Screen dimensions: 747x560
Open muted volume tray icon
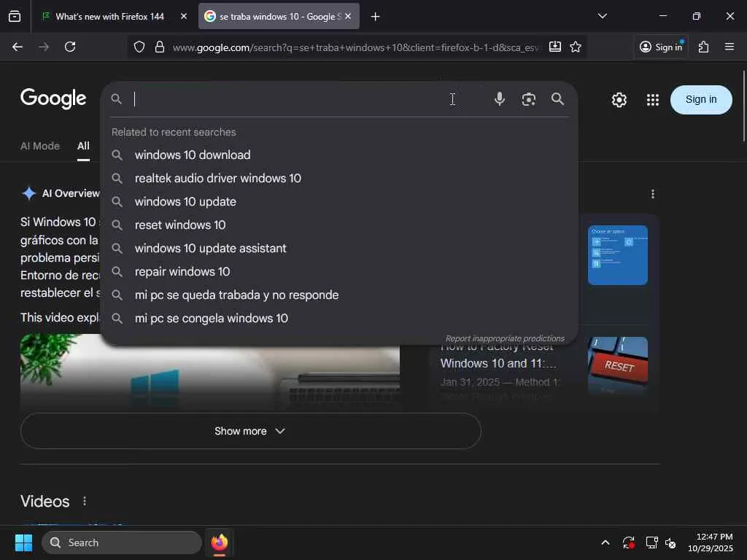[670, 542]
